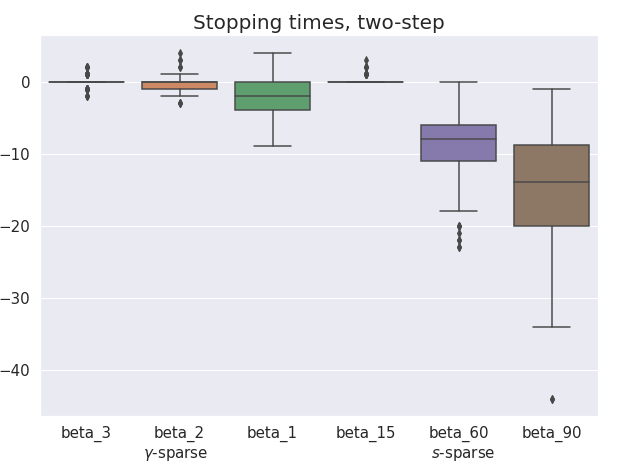Click the γ-sparse group label
Viewport: 620px width, 465px height.
pyautogui.click(x=176, y=453)
